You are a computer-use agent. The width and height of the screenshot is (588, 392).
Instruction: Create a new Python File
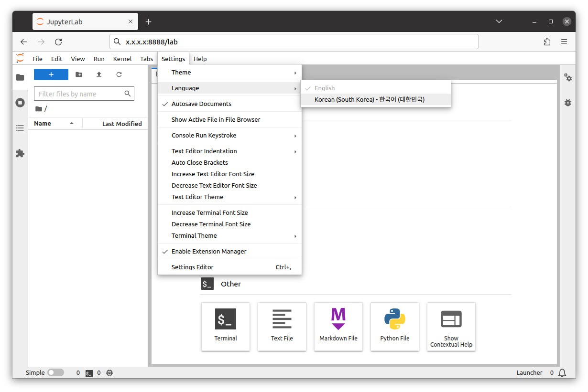click(x=395, y=327)
